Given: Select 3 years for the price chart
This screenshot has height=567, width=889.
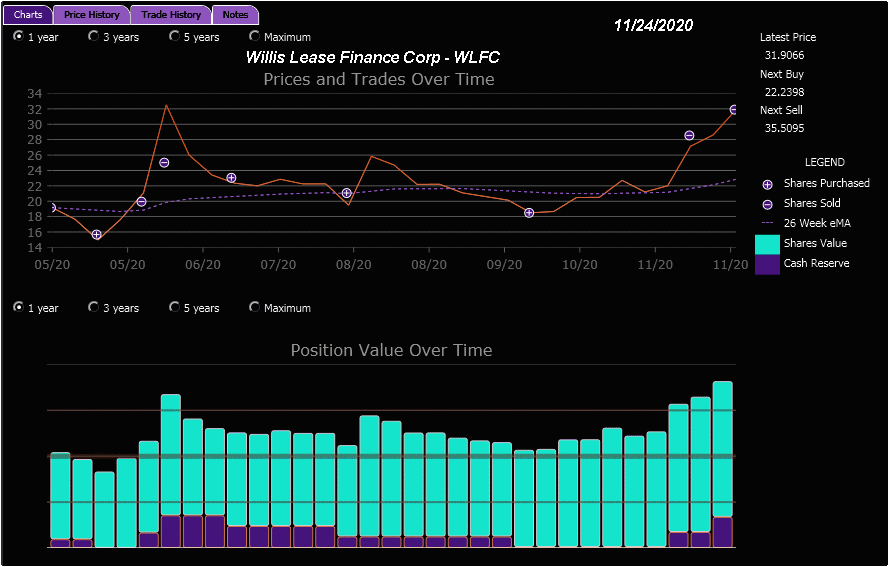Looking at the screenshot, I should tap(94, 37).
